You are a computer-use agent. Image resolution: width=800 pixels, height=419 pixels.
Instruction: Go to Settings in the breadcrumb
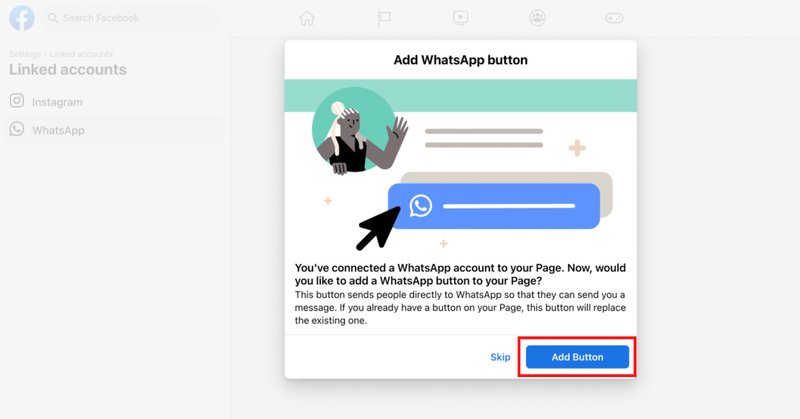point(25,54)
